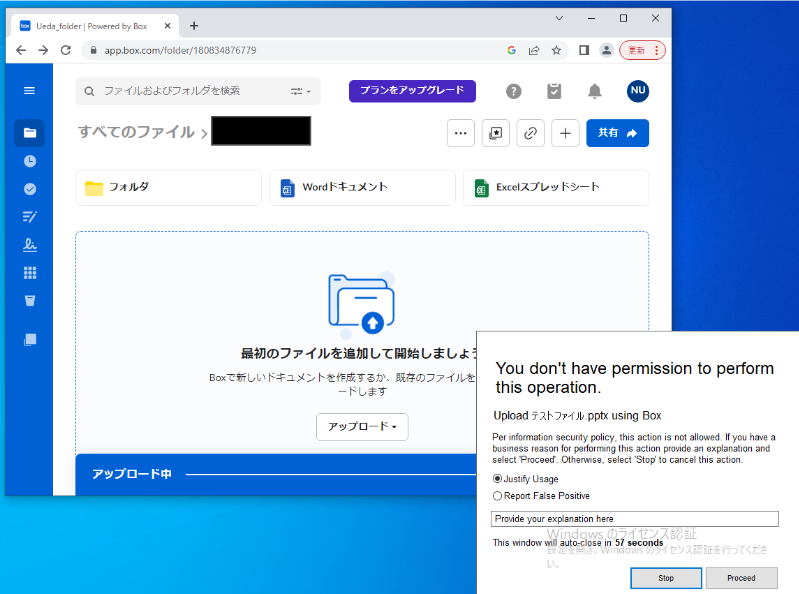
Task: Open Tasks checkmark icon in sidebar
Action: coord(30,189)
